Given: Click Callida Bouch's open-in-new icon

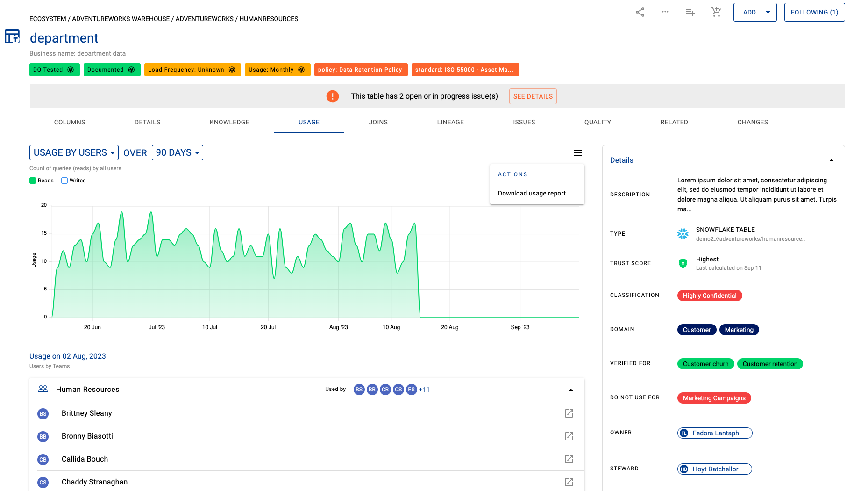Looking at the screenshot, I should point(569,459).
